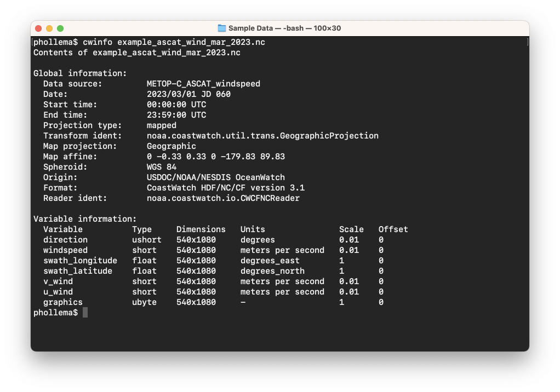Minimize the Terminal window with the yellow button

coord(49,28)
